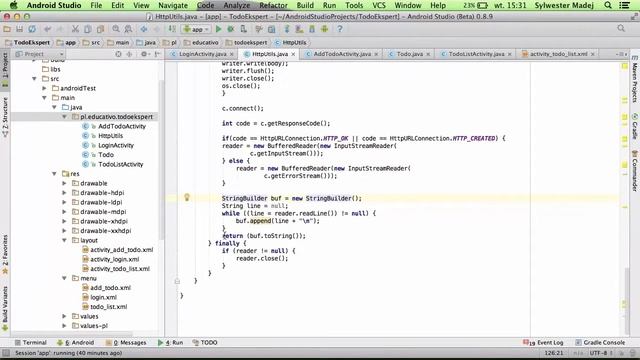The image size is (640, 360).
Task: Collapse the src folder
Action: (x=34, y=79)
